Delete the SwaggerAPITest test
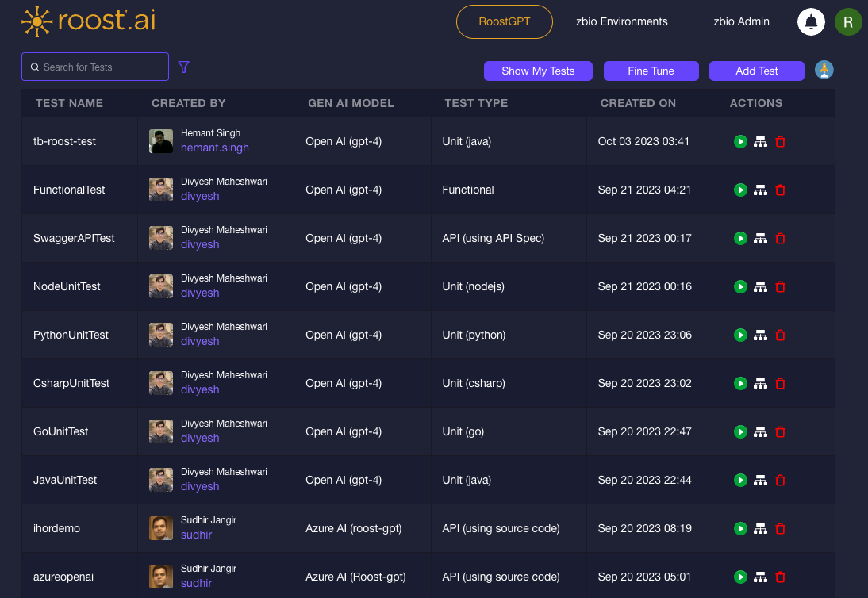The image size is (868, 598). [x=780, y=238]
